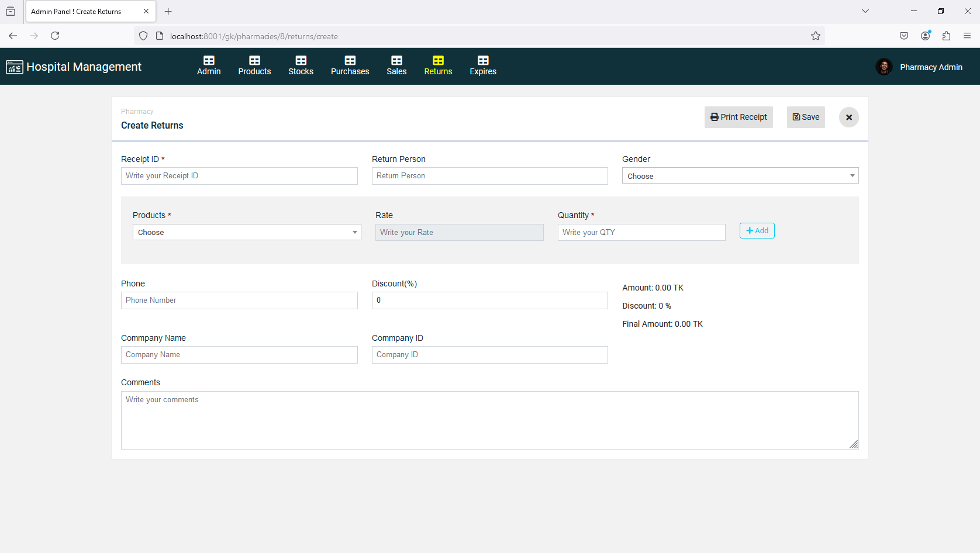Click the Rate field
Viewport: 980px width, 553px height.
(460, 232)
